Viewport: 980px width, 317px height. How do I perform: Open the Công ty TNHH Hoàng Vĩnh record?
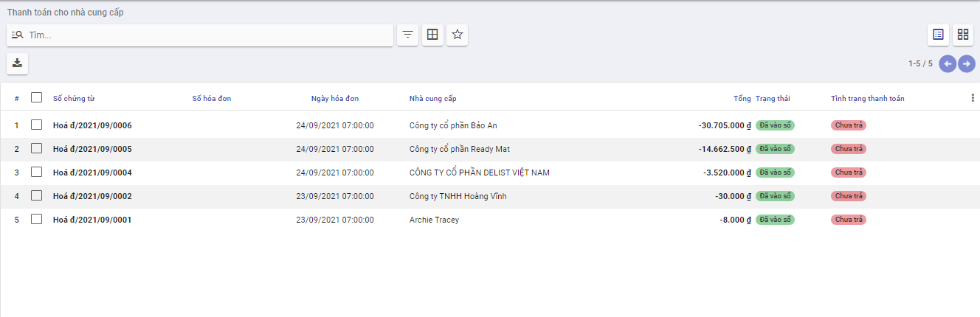[x=458, y=196]
